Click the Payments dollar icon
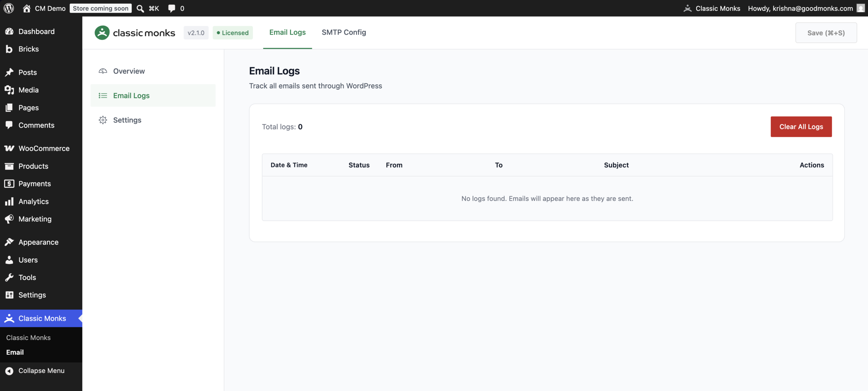 click(x=9, y=184)
